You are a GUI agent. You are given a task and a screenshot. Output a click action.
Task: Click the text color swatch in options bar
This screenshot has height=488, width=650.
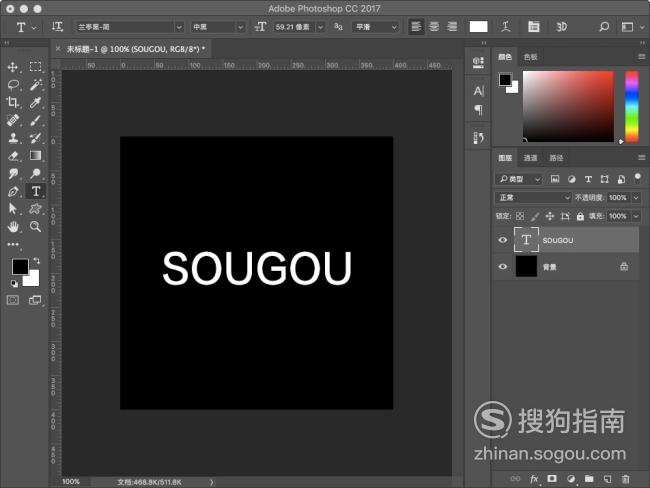[x=478, y=27]
